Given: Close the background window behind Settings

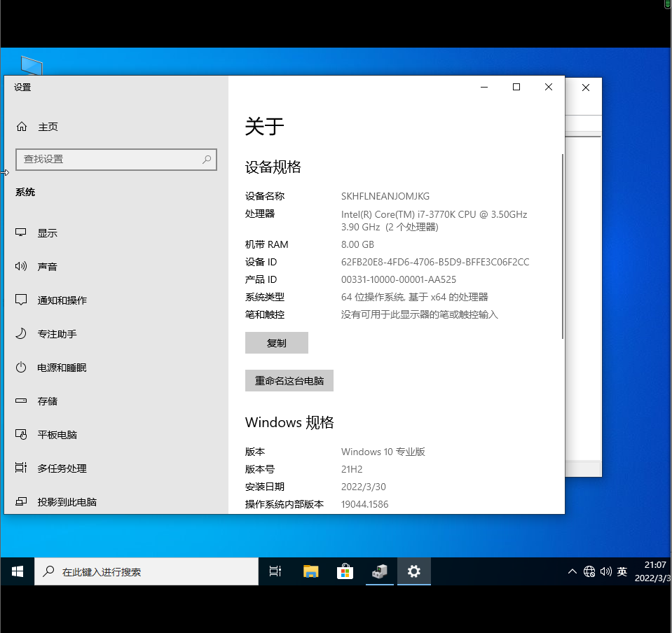Looking at the screenshot, I should [586, 88].
